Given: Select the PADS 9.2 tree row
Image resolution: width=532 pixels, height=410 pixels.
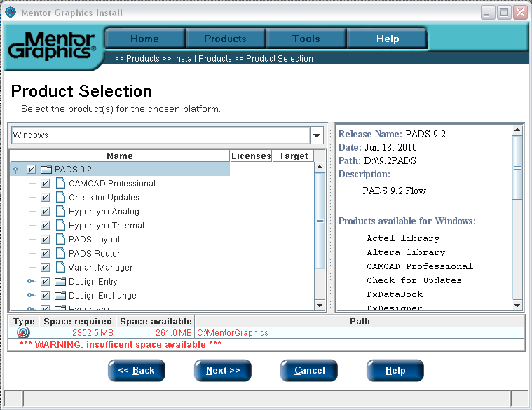Looking at the screenshot, I should (x=120, y=169).
